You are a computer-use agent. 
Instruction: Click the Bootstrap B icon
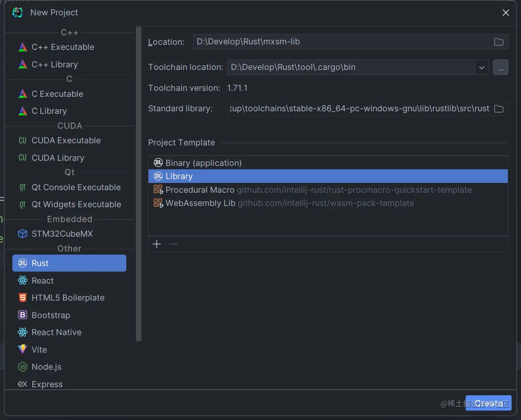(23, 315)
